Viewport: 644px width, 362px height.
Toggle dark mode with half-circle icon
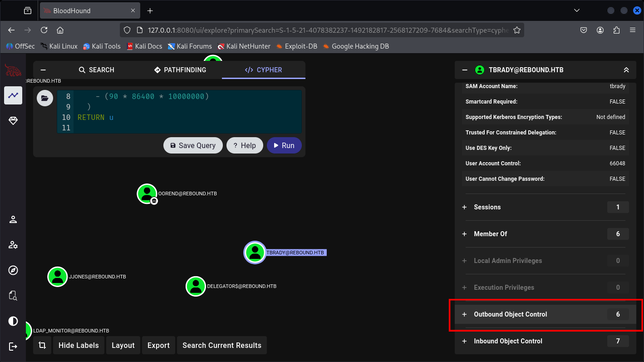click(13, 321)
